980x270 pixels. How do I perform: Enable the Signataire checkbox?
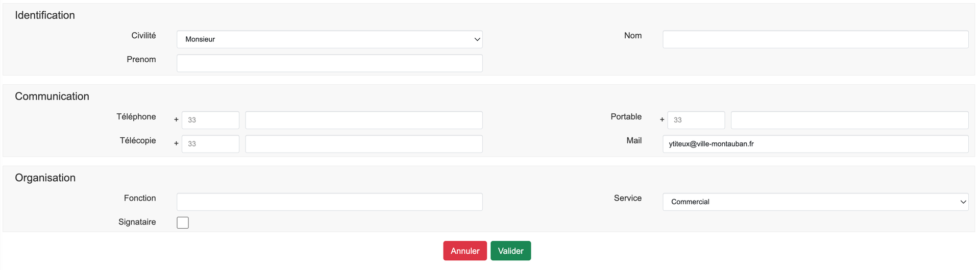point(183,223)
